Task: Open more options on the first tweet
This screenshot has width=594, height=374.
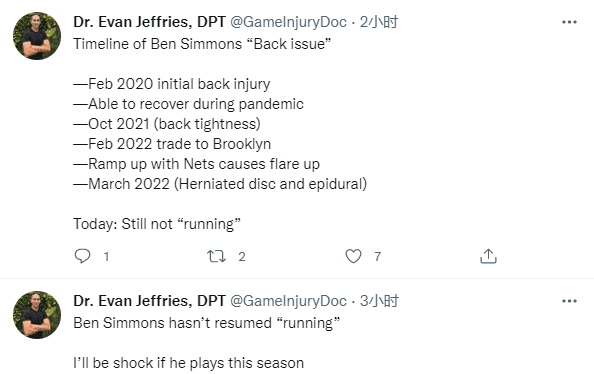Action: click(569, 22)
